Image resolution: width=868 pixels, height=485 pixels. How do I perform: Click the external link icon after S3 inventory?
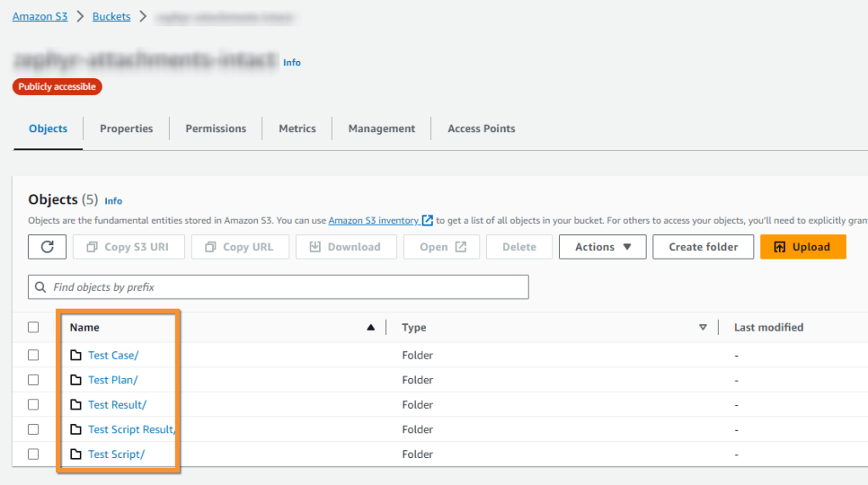(x=428, y=220)
